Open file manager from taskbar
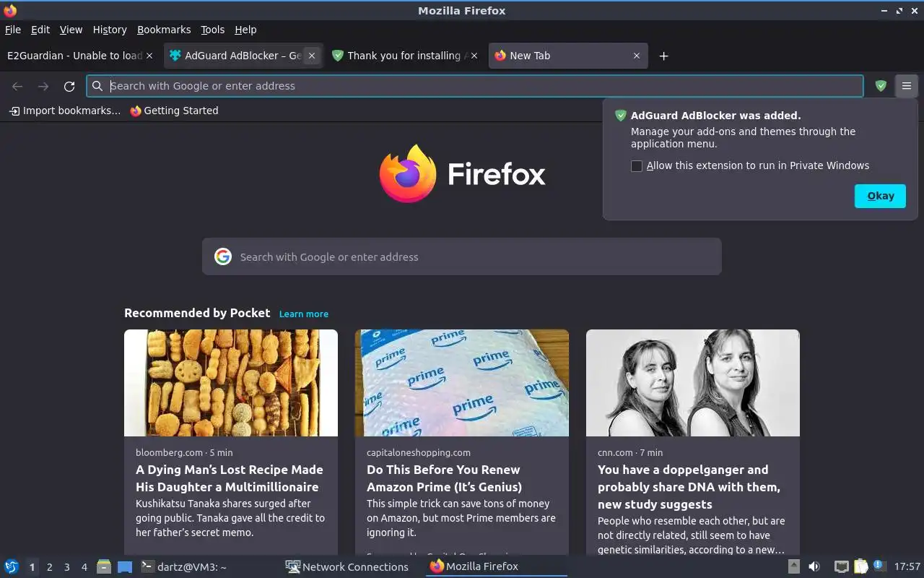The height and width of the screenshot is (578, 924). [x=104, y=566]
